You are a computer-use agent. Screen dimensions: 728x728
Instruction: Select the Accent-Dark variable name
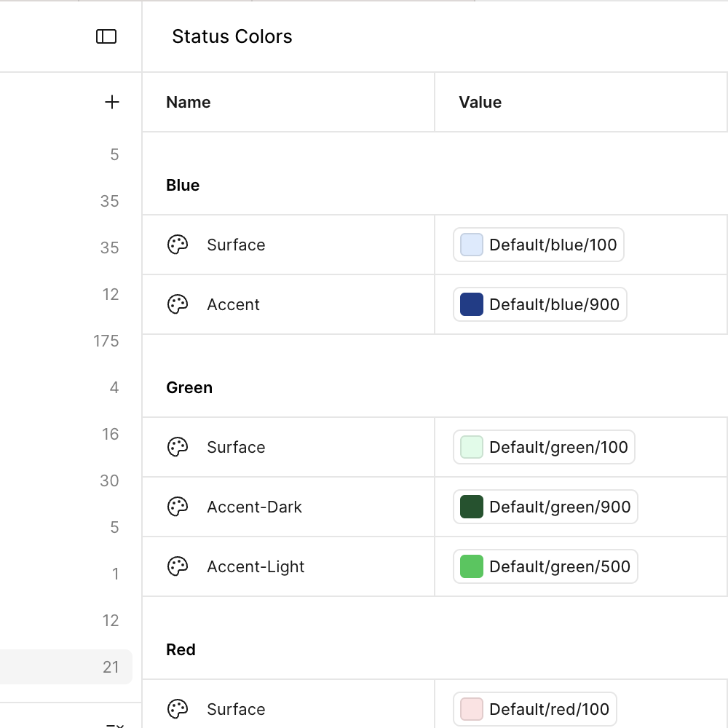(x=254, y=507)
